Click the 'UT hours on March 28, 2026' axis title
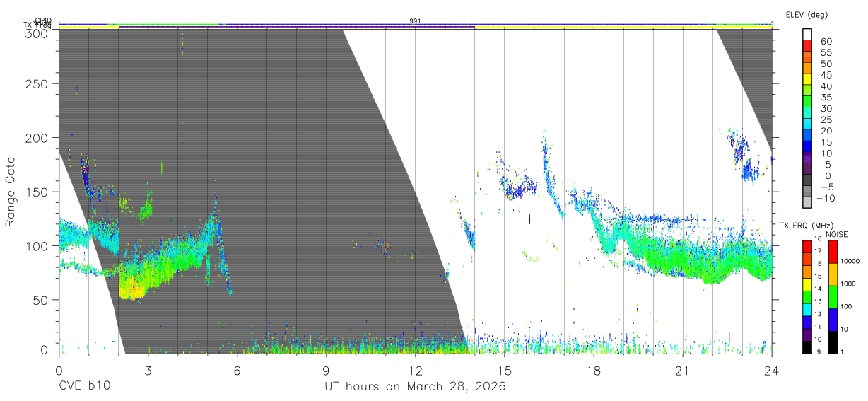868x401 pixels. [x=415, y=386]
